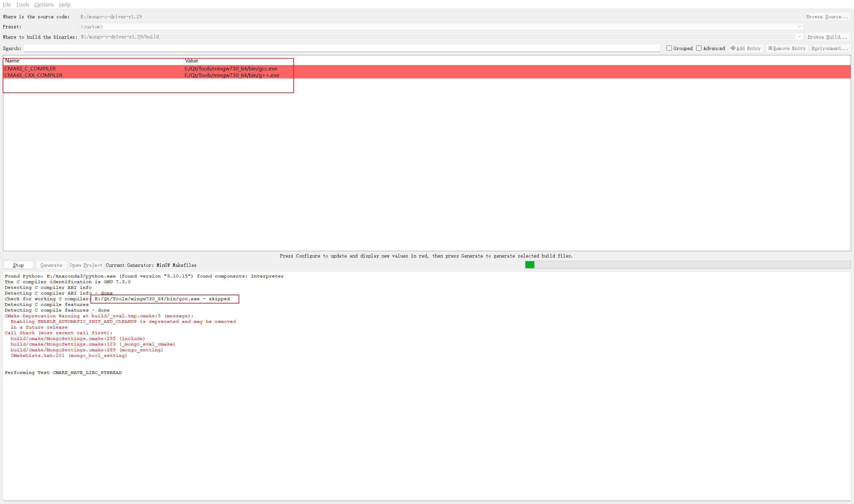Open the Tools menu
854x504 pixels.
coord(22,4)
